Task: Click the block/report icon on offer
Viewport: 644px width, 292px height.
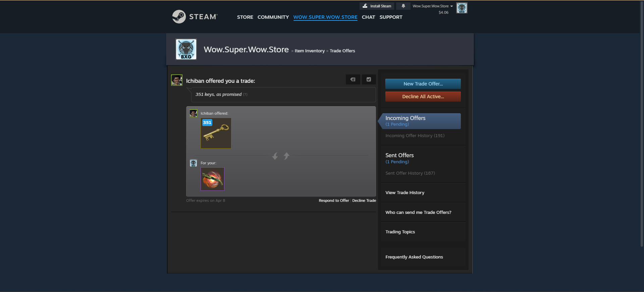Action: point(353,79)
